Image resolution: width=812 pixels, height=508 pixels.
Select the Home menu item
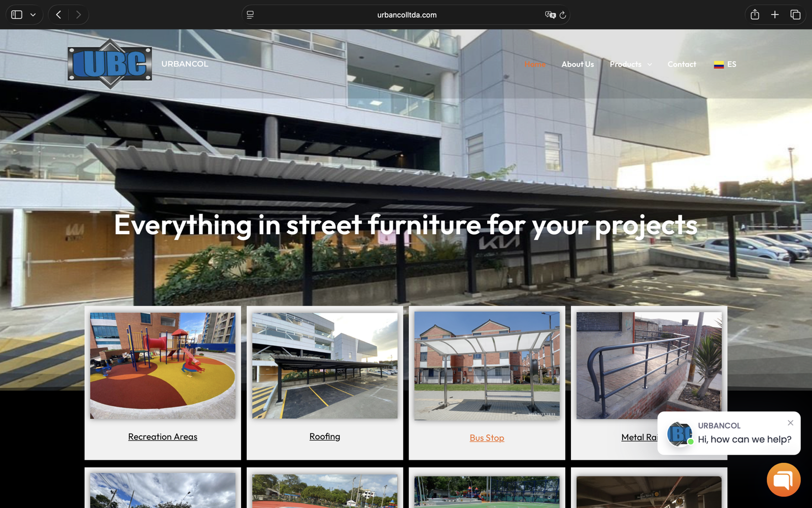tap(535, 64)
